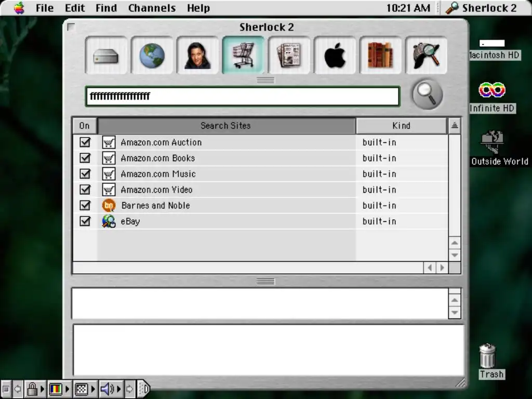Click the Control Strip speaker volume module
This screenshot has height=399, width=532.
(108, 389)
